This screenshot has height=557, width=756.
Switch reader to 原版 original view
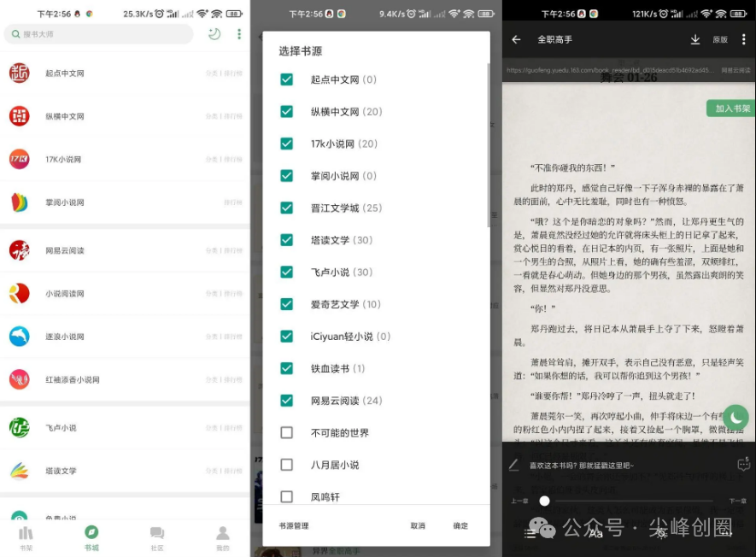(720, 39)
